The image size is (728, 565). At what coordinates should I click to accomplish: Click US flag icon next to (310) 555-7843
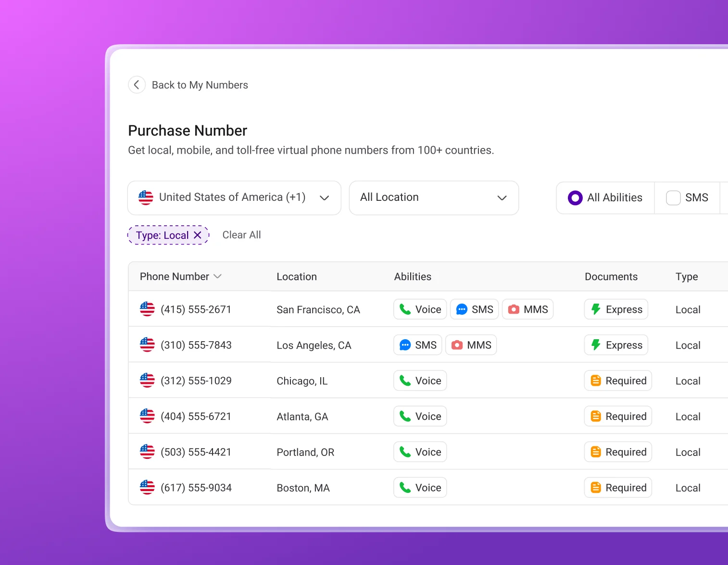[x=147, y=344]
